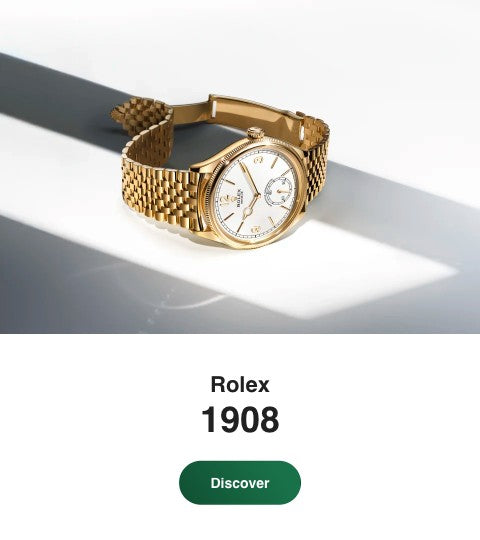
Task: Select the 1908 model heading
Action: tap(240, 419)
